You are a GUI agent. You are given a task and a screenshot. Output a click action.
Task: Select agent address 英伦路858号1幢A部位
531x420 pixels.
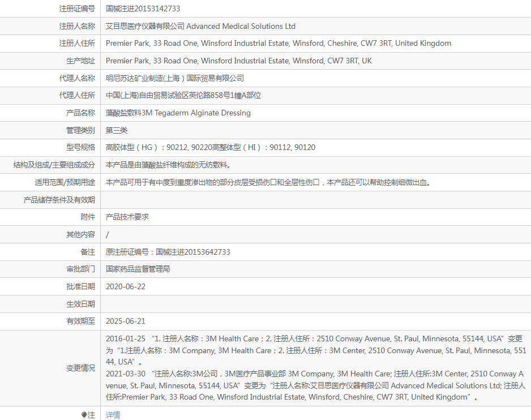coord(225,96)
